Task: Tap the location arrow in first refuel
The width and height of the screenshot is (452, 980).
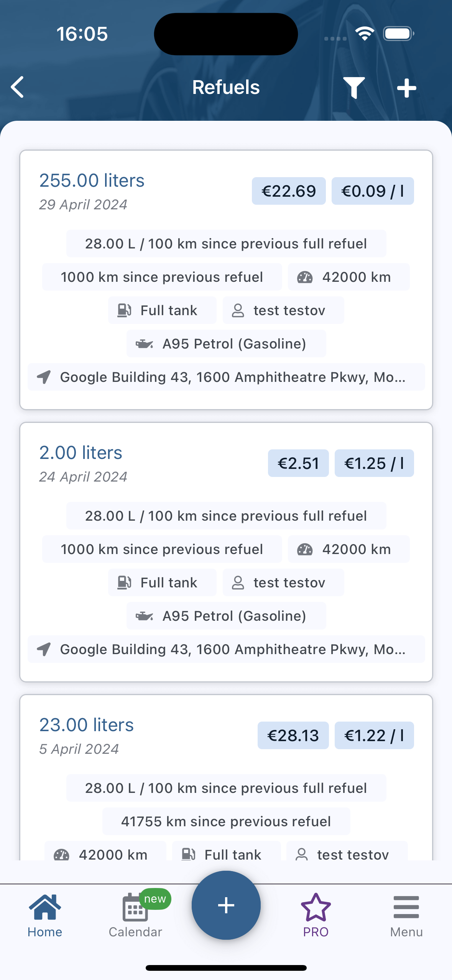Action: [x=44, y=377]
